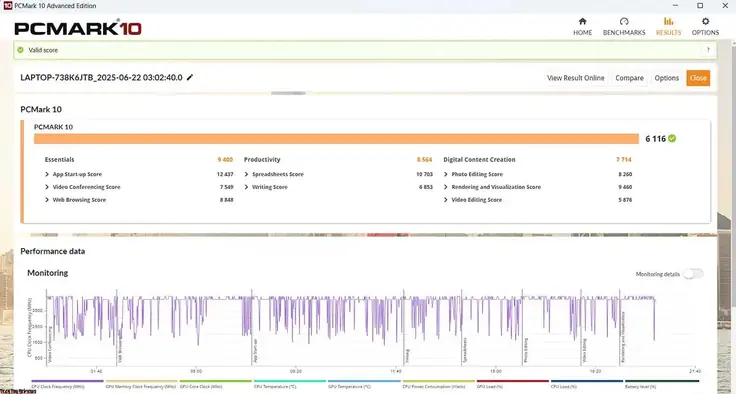This screenshot has height=394, width=736.
Task: Go to the Home page icon
Action: pyautogui.click(x=582, y=21)
